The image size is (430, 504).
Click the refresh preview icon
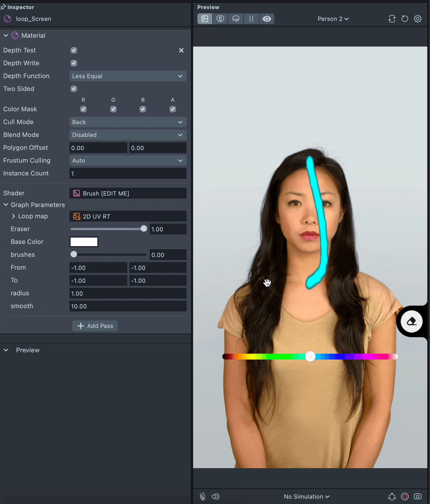[x=405, y=19]
